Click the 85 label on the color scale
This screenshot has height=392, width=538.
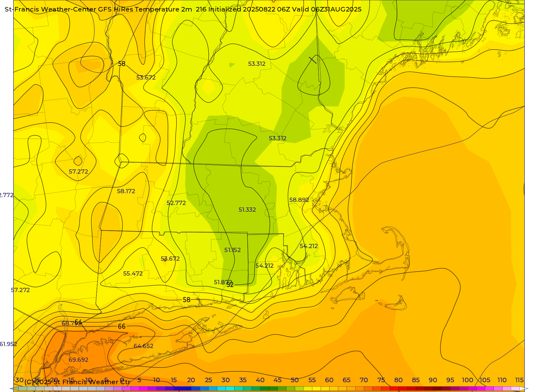click(416, 380)
